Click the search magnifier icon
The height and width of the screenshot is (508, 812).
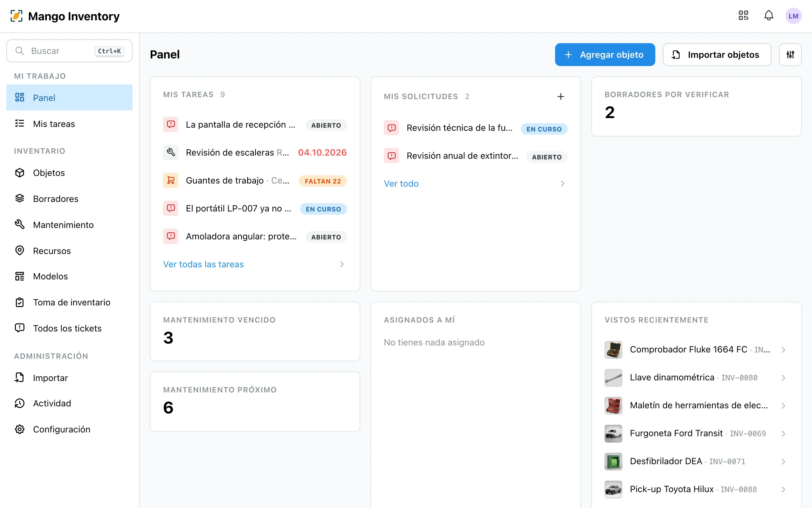coord(20,51)
